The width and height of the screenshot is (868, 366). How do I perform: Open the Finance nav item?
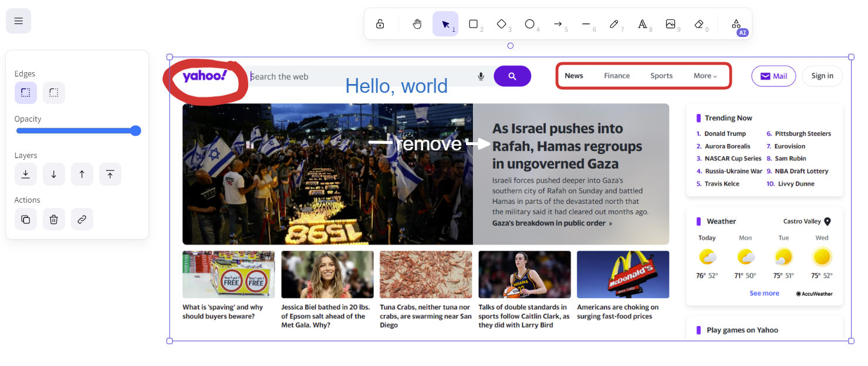617,76
